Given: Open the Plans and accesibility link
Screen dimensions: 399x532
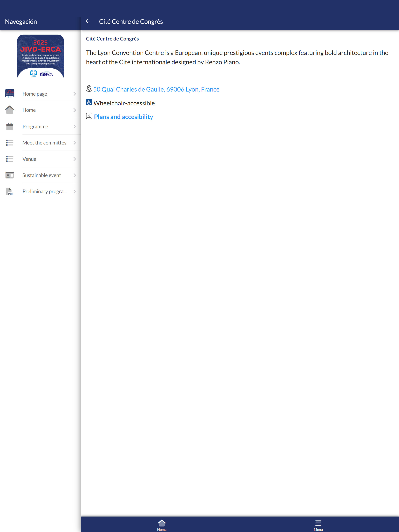Looking at the screenshot, I should pyautogui.click(x=124, y=117).
